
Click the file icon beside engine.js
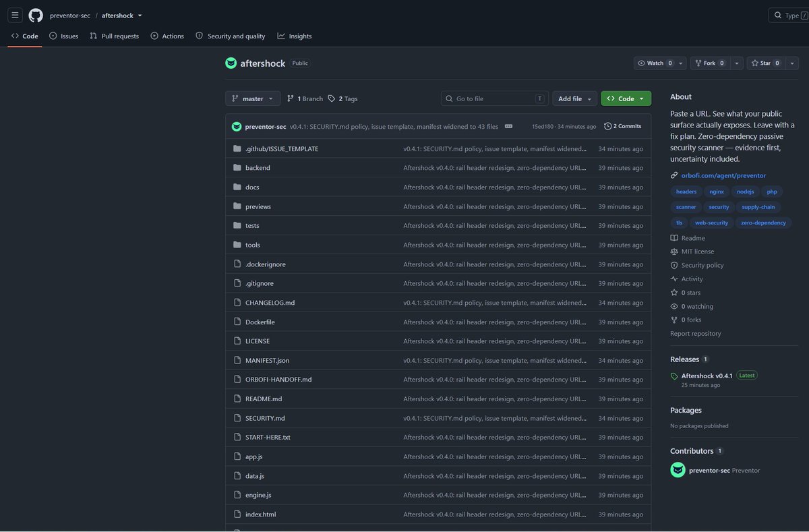237,495
